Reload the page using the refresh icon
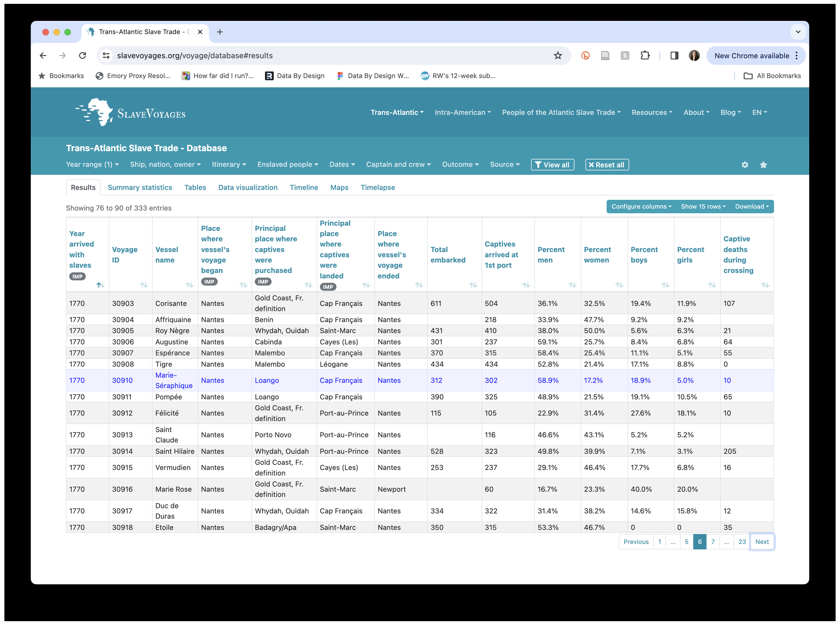The width and height of the screenshot is (840, 625). (x=82, y=56)
